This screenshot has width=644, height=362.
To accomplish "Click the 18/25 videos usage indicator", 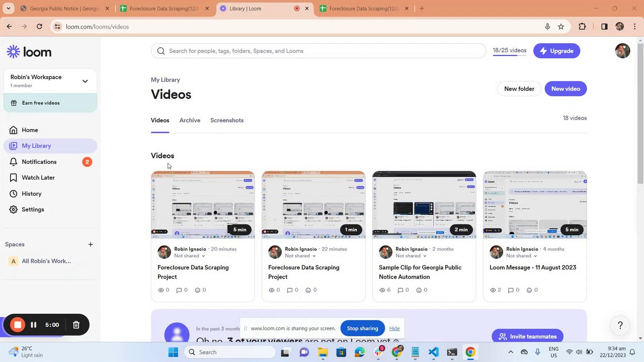I will click(510, 51).
